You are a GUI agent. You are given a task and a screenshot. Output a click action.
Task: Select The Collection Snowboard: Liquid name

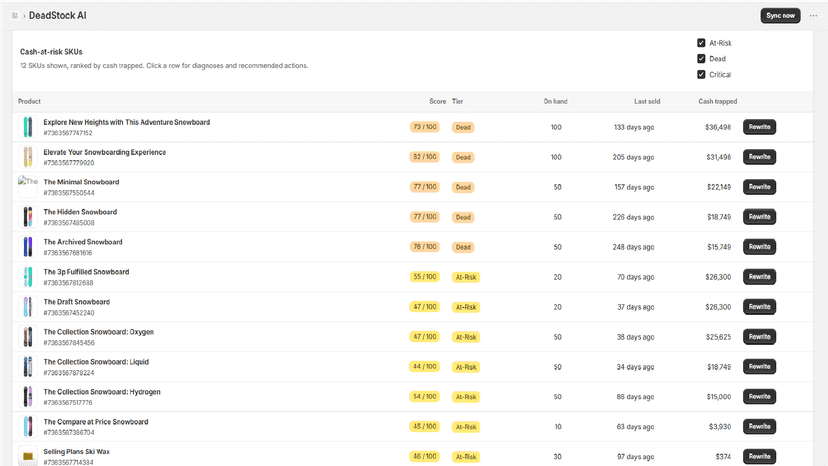point(96,362)
